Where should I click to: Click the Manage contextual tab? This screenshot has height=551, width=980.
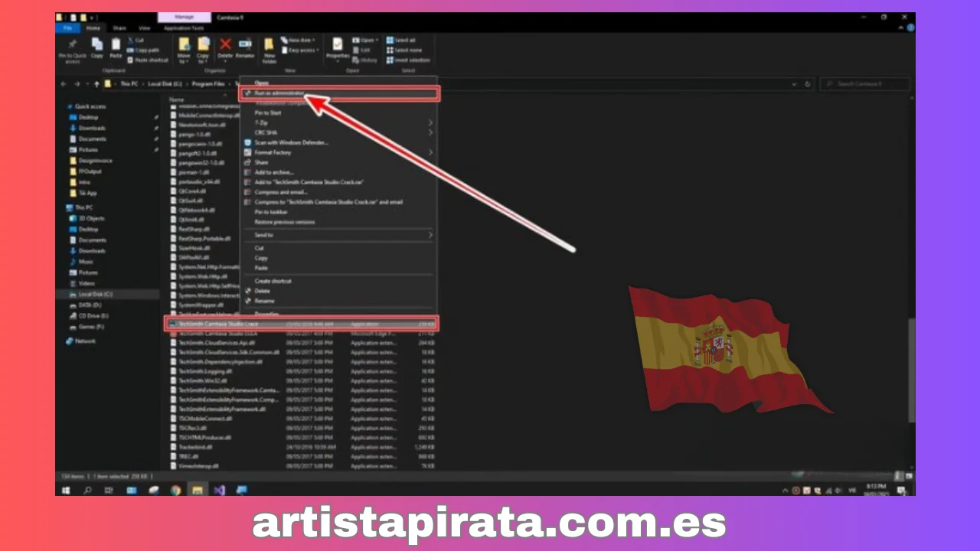coord(185,17)
